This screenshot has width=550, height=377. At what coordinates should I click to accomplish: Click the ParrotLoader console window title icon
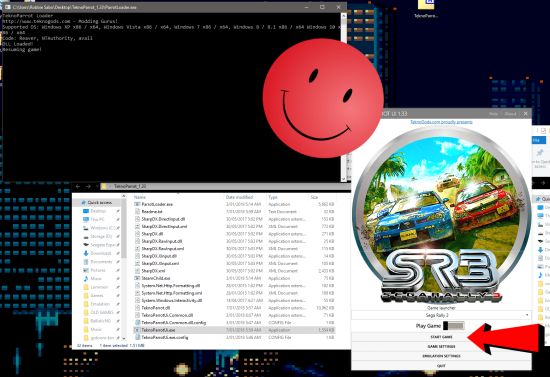7,7
